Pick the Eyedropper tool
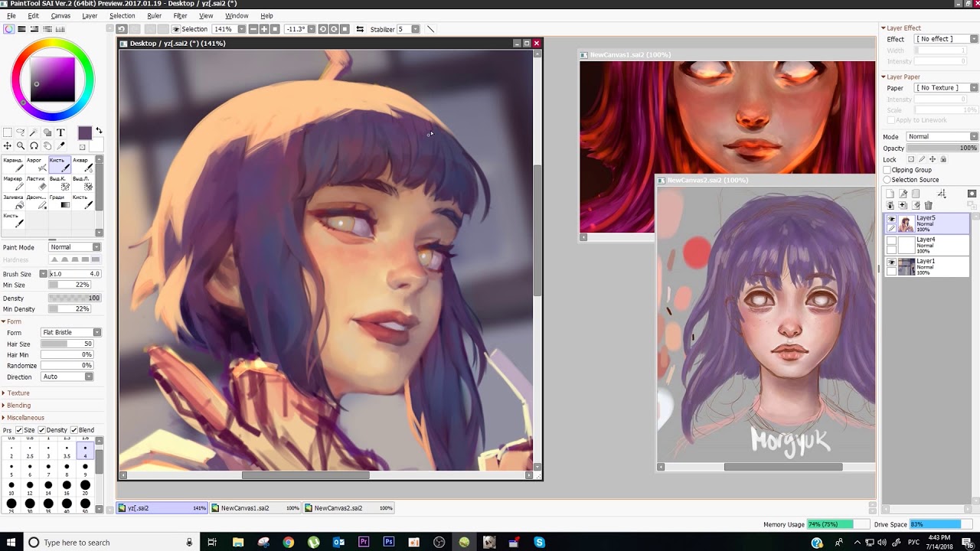The width and height of the screenshot is (980, 551). point(60,145)
